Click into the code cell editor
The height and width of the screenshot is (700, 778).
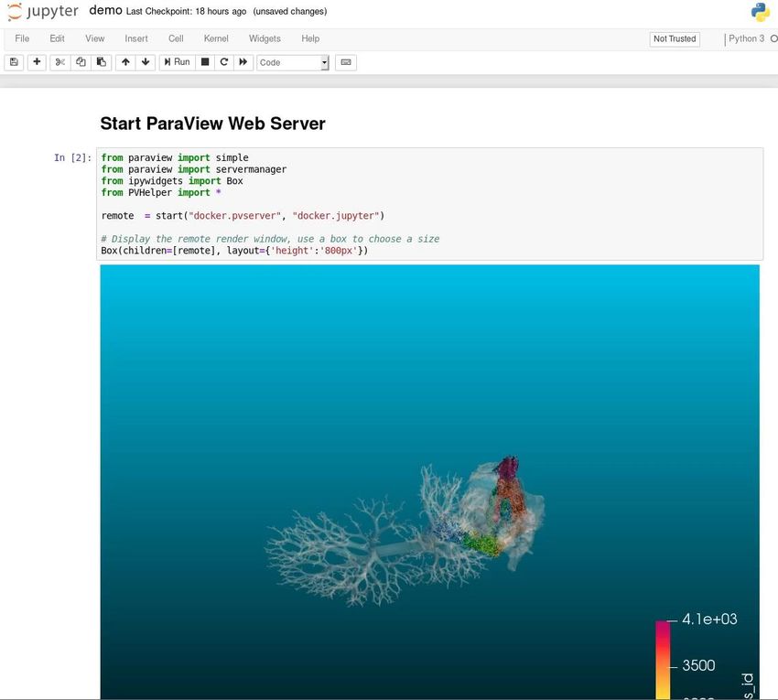coord(429,204)
